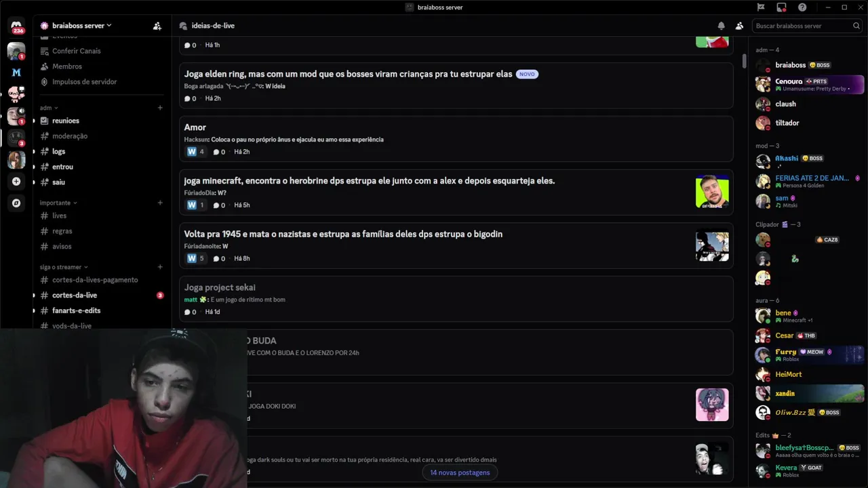Open the discover servers compass icon
This screenshot has height=488, width=868.
point(16,203)
